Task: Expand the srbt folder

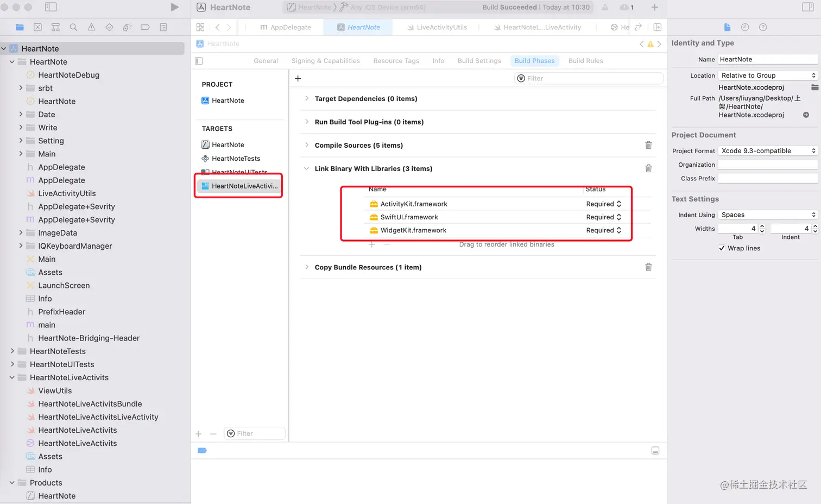Action: pyautogui.click(x=21, y=88)
